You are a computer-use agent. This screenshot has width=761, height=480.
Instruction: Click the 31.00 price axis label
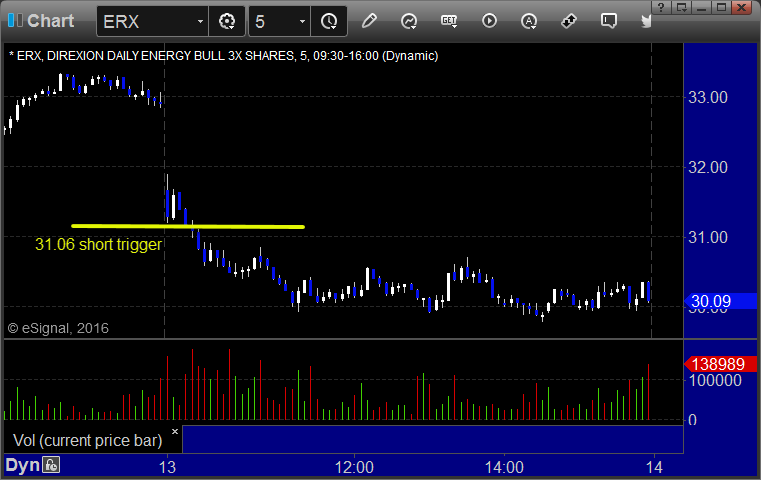708,238
